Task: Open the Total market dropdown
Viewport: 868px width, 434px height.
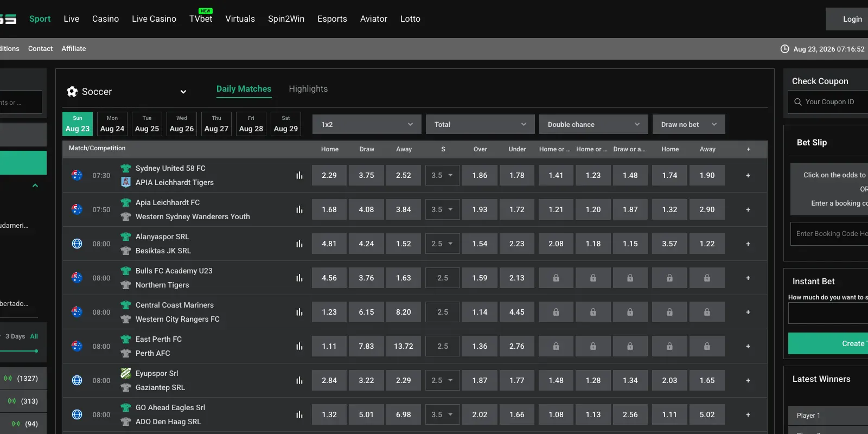Action: 480,124
